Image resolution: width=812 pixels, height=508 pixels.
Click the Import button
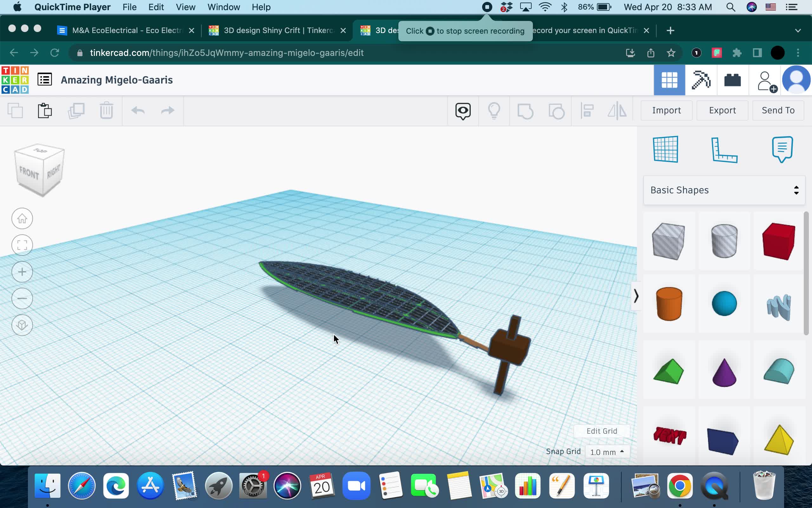(666, 110)
